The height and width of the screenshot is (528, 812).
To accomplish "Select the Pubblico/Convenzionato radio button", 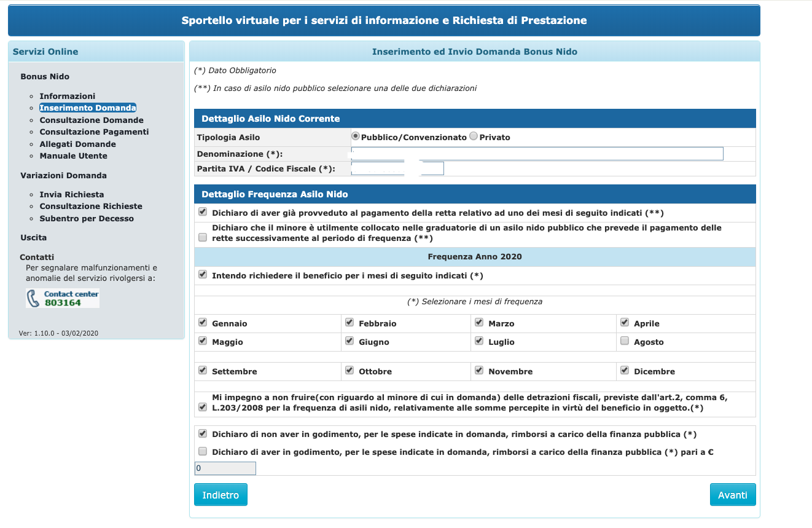I will [x=356, y=136].
